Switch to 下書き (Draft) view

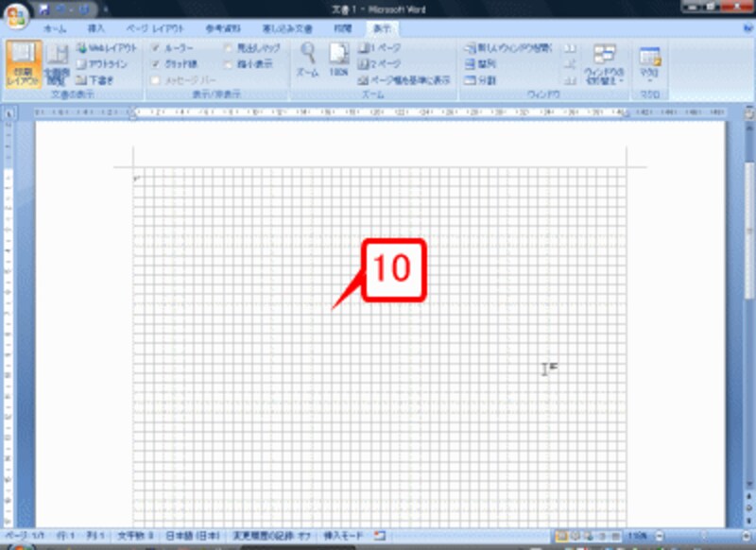(95, 80)
